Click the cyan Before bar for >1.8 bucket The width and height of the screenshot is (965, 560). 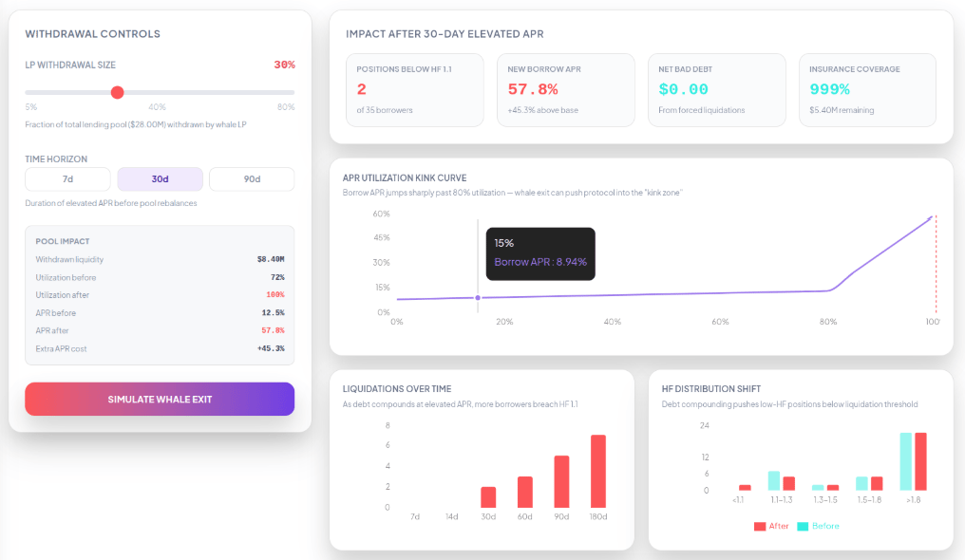coord(906,461)
